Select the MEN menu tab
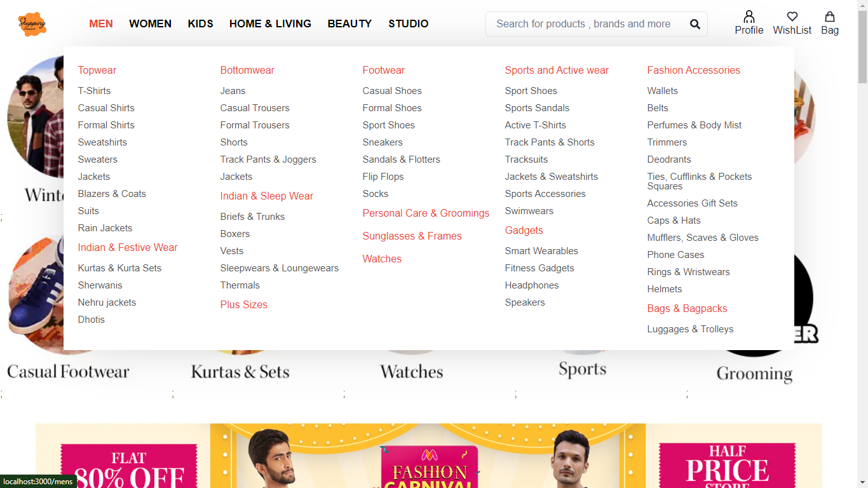This screenshot has width=868, height=488. [x=101, y=24]
